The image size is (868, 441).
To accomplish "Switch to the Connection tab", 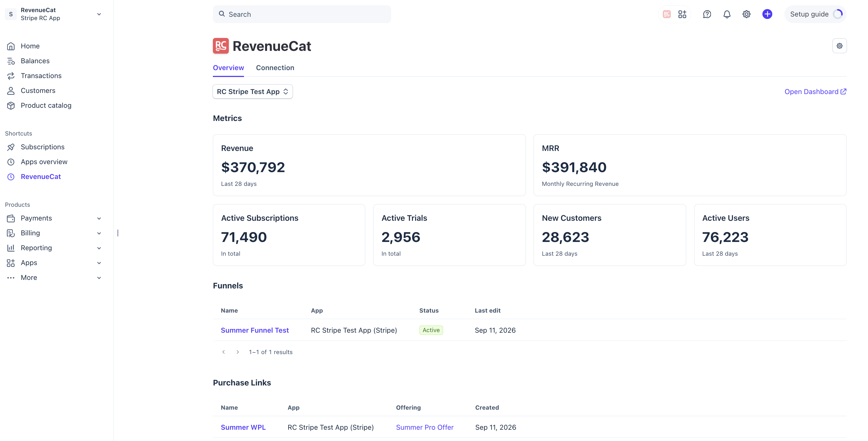I will (275, 68).
